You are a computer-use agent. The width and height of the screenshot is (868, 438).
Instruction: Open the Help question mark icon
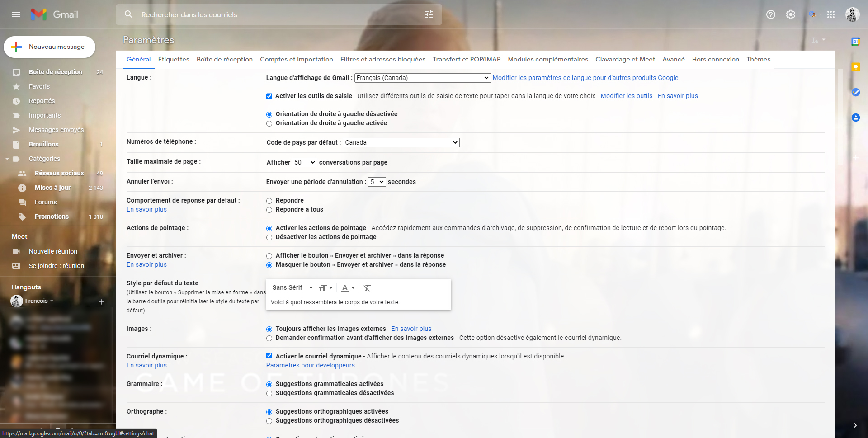tap(771, 14)
